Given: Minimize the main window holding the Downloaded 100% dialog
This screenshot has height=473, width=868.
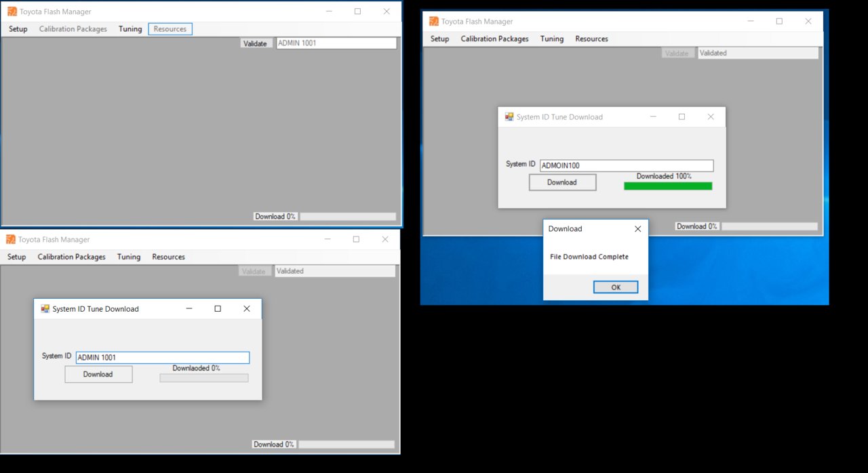Looking at the screenshot, I should (x=751, y=21).
